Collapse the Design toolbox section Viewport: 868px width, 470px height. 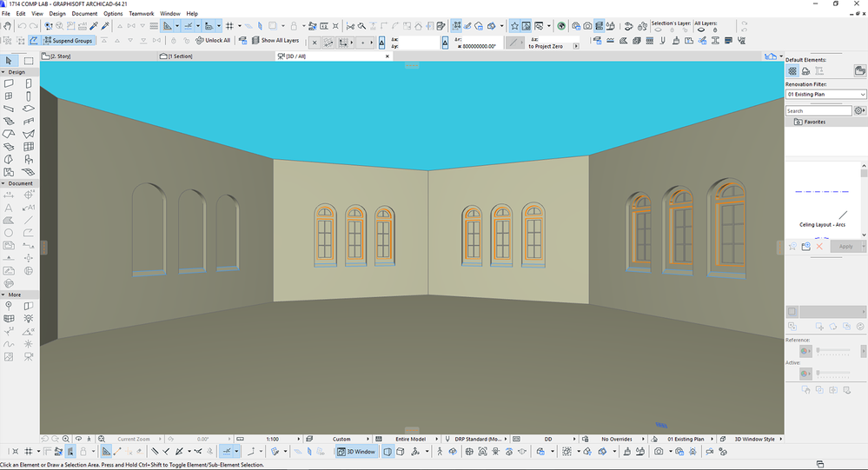point(16,72)
